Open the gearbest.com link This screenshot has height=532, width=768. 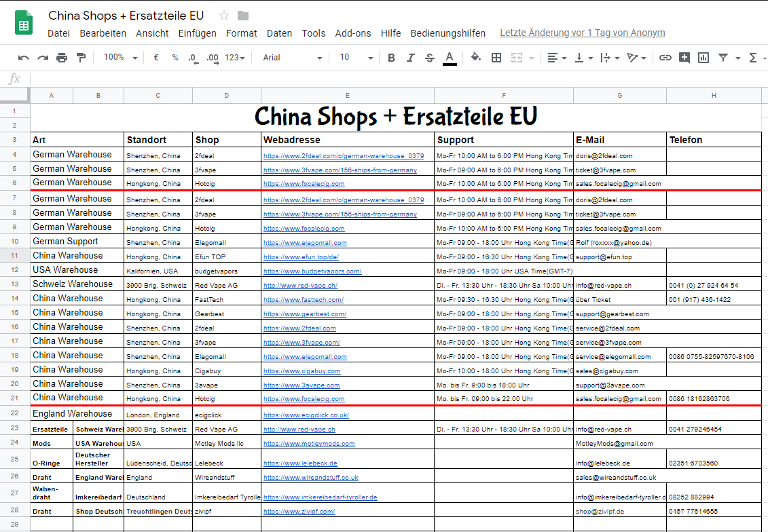[305, 313]
